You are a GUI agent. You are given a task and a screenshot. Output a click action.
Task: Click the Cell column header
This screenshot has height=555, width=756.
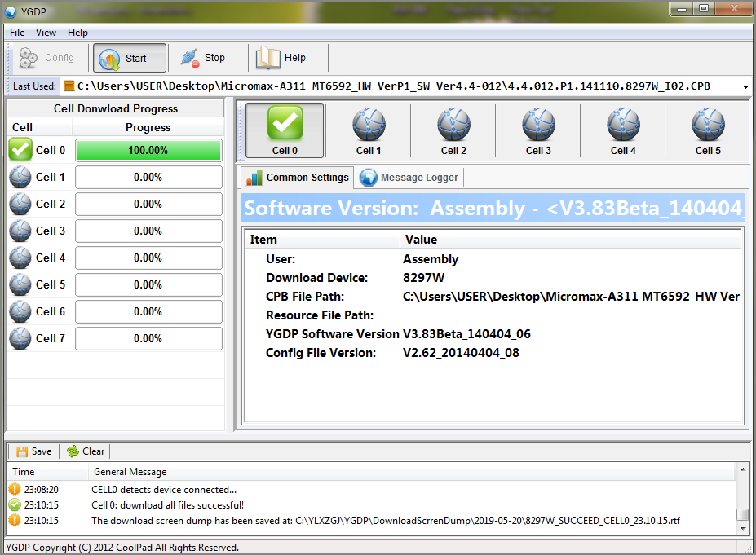point(40,128)
